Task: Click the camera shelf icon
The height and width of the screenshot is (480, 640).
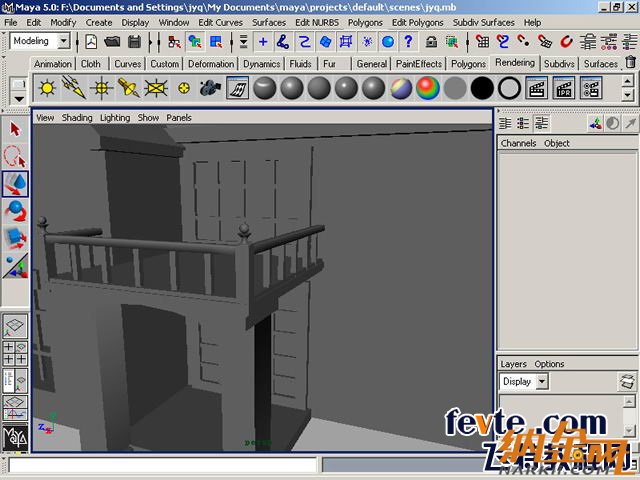Action: click(x=210, y=88)
